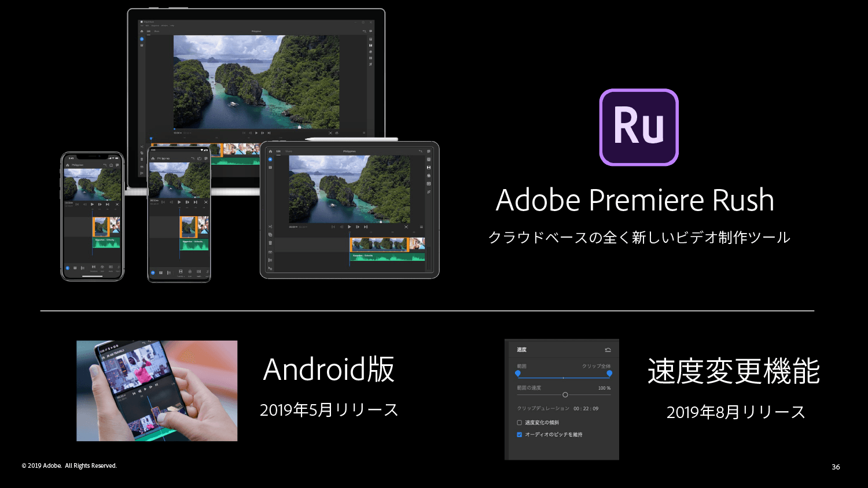
Task: Switch to the Share tab on the tablet
Action: (288, 151)
